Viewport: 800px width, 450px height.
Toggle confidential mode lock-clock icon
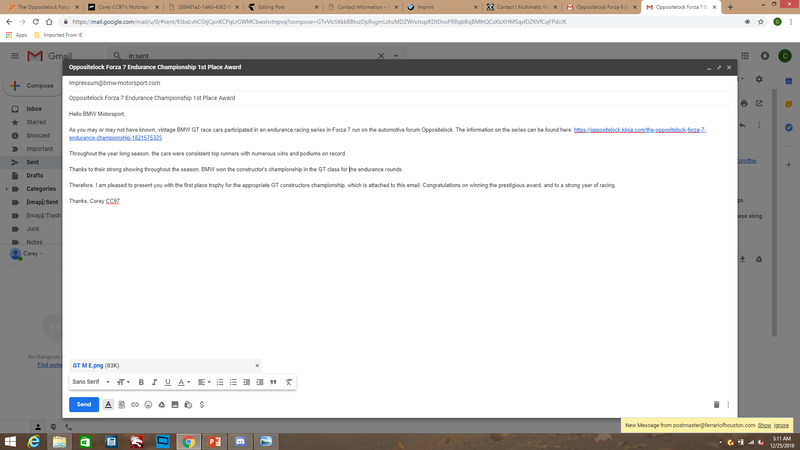[188, 405]
